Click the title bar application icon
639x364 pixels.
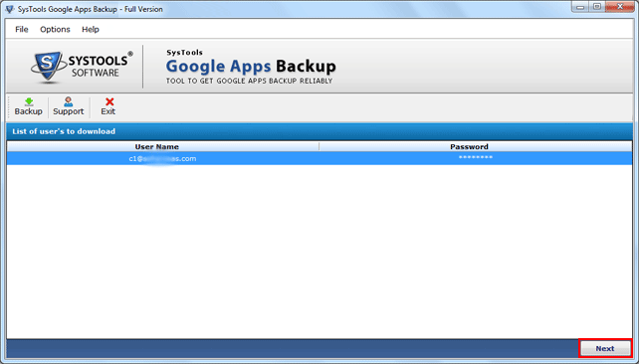(9, 9)
